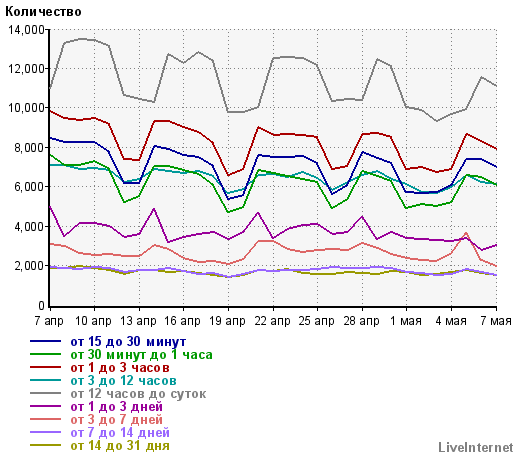520x457 pixels.
Task: Click the x-axis date '22 апр'
Action: 272,321
